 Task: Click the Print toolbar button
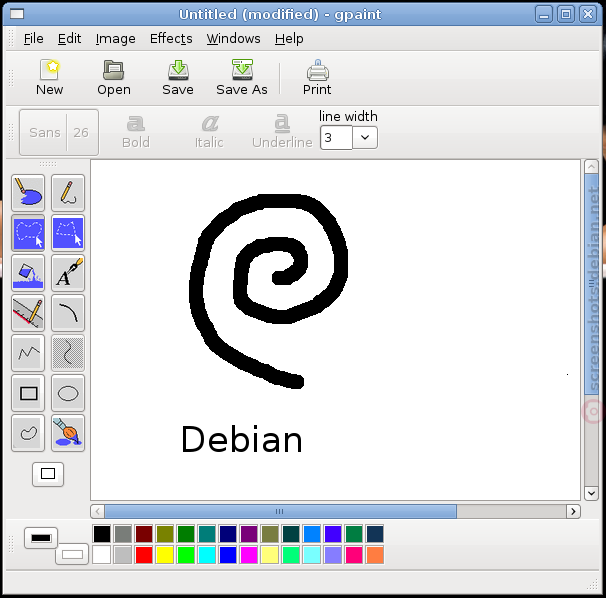[x=317, y=78]
